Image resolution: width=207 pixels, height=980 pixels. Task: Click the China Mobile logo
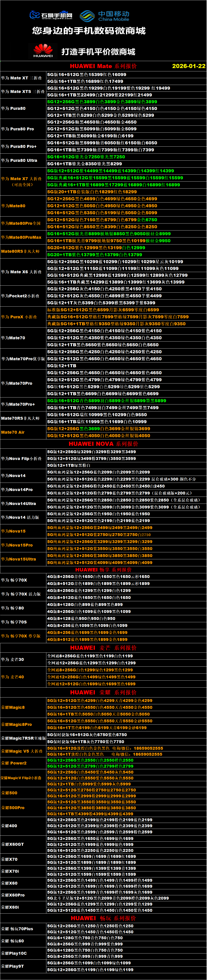[104, 16]
